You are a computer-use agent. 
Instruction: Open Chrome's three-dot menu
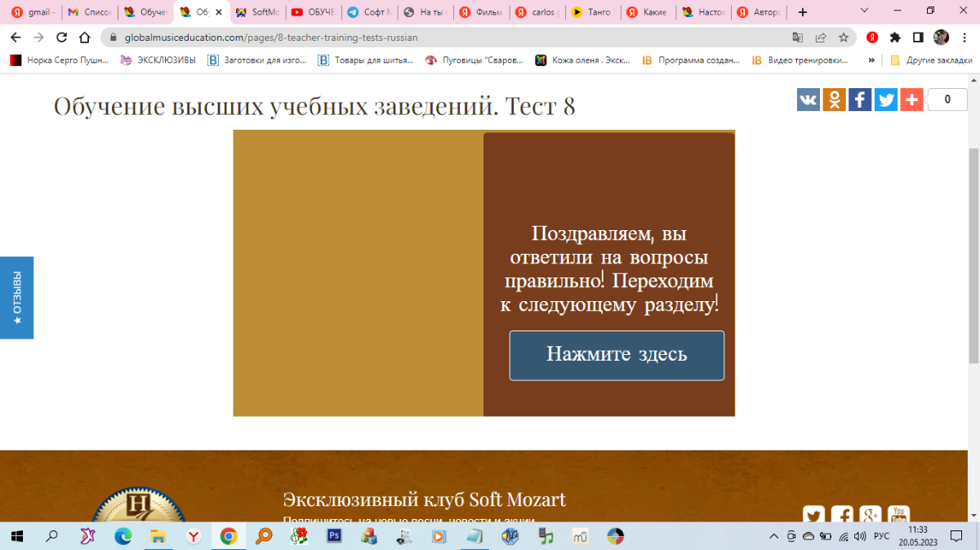(x=964, y=38)
